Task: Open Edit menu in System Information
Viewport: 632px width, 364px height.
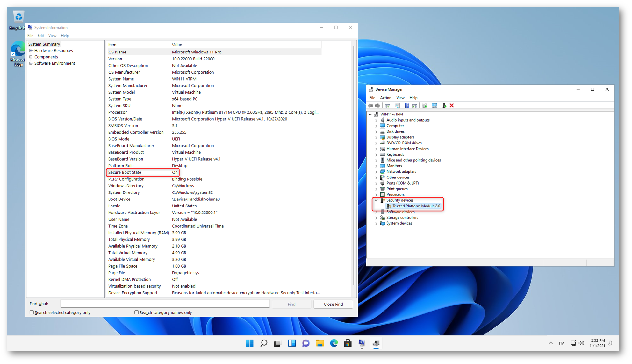Action: [x=41, y=36]
